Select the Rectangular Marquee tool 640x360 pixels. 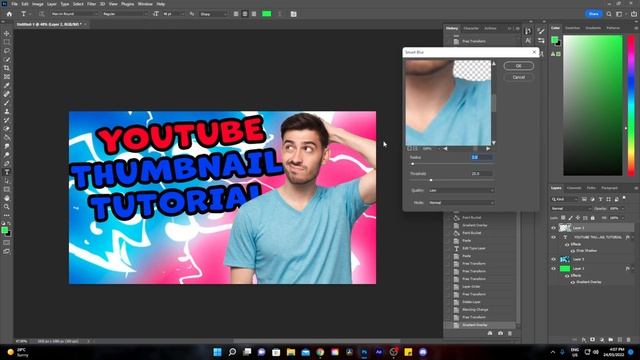point(7,42)
